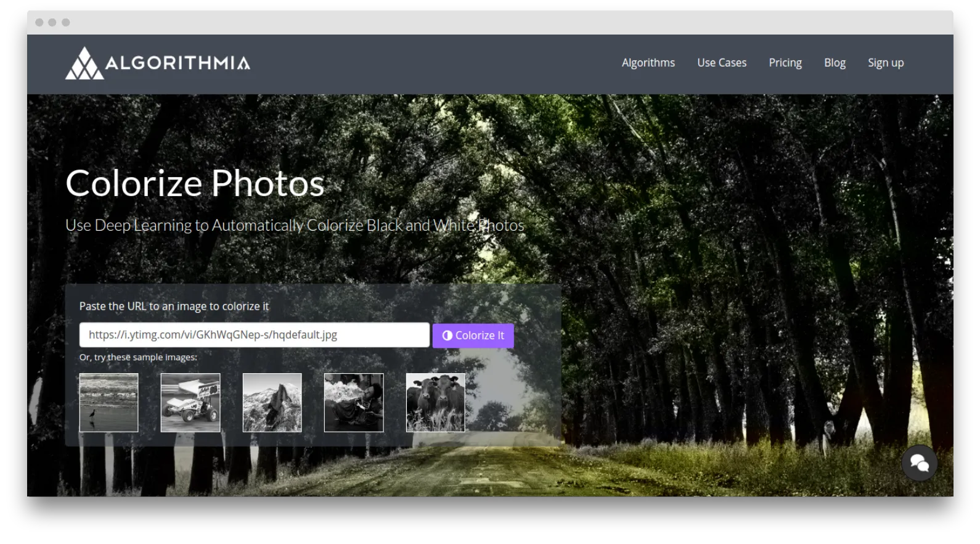Click the red window close dot
Viewport: 980px width, 544px height.
[x=39, y=22]
